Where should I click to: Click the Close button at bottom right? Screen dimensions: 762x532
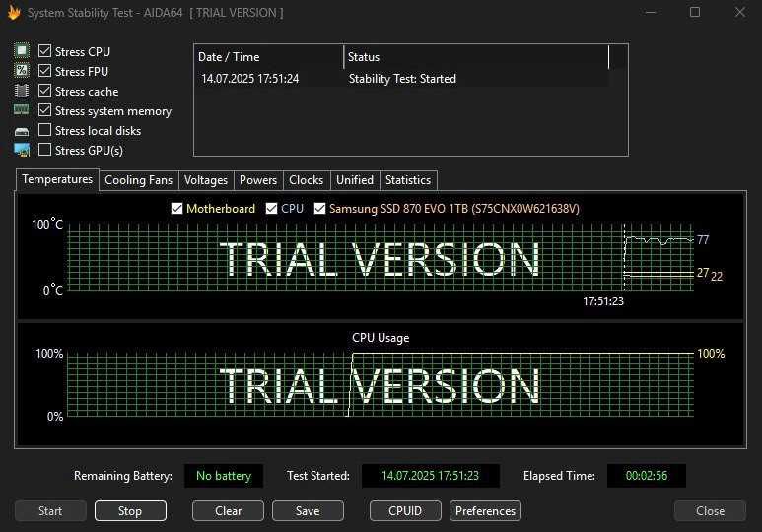tap(710, 511)
